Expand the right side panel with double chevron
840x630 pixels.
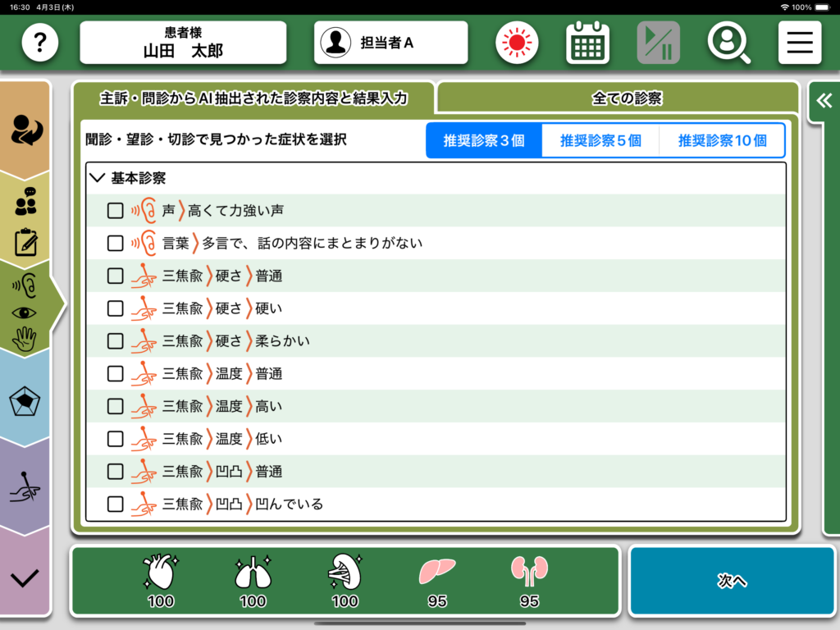point(823,102)
